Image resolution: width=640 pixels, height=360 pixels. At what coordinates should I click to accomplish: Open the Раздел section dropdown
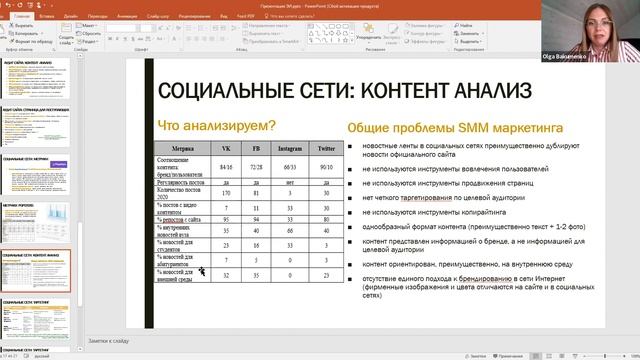87,41
